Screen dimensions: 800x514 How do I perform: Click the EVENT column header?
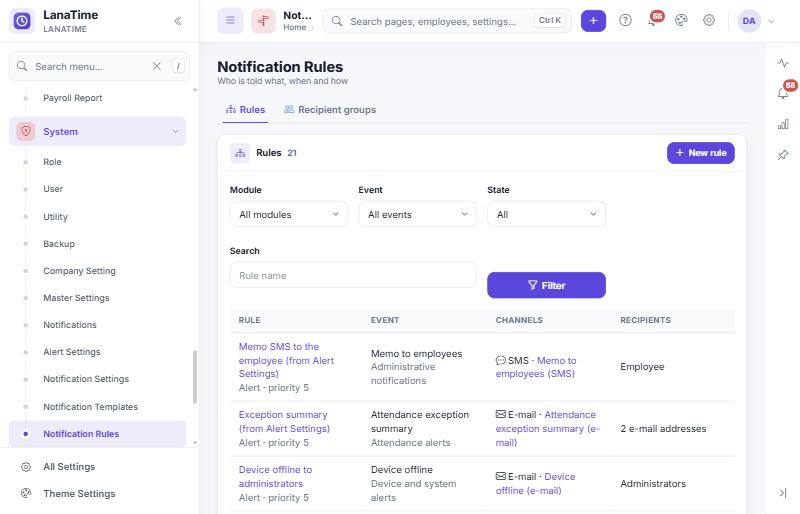(385, 320)
